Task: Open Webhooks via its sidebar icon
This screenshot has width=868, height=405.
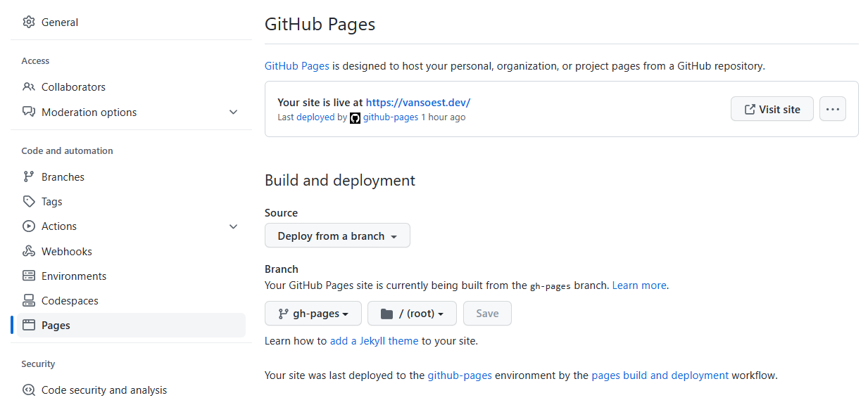Action: [29, 251]
